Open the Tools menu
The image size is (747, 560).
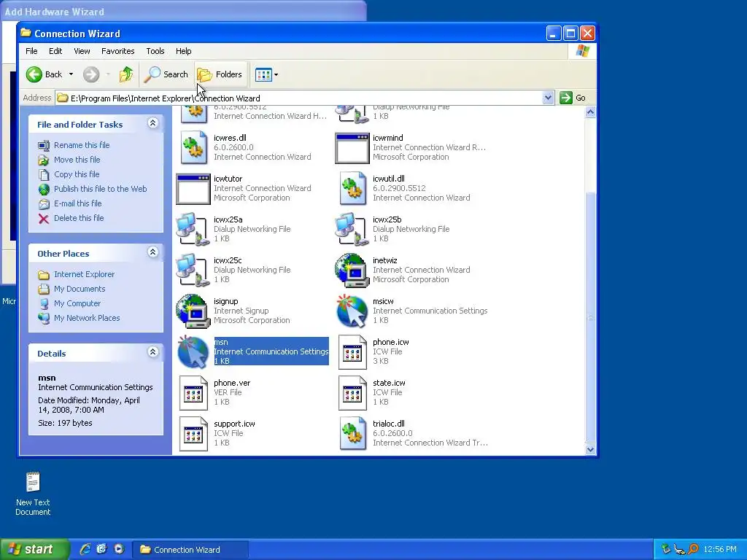(155, 51)
